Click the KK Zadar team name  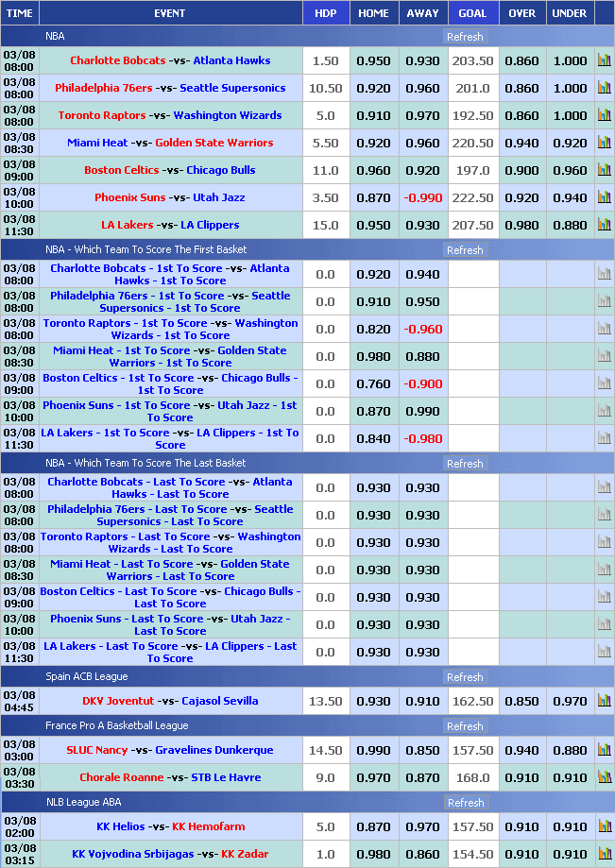coord(245,853)
